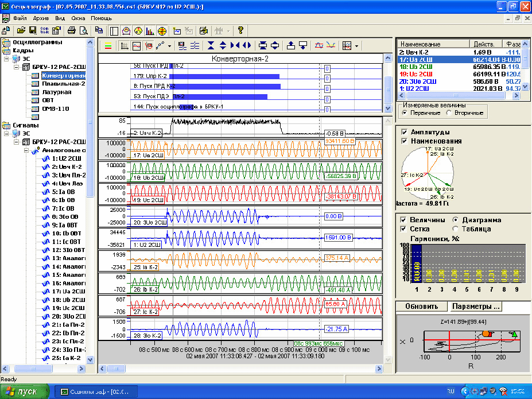The width and height of the screenshot is (532, 399).
Task: Toggle the Наименования checkbox
Action: (404, 141)
